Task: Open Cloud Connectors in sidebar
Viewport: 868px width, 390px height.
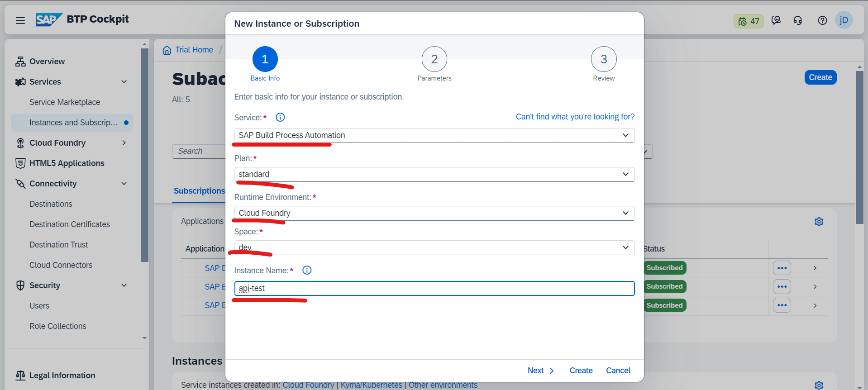Action: (61, 265)
